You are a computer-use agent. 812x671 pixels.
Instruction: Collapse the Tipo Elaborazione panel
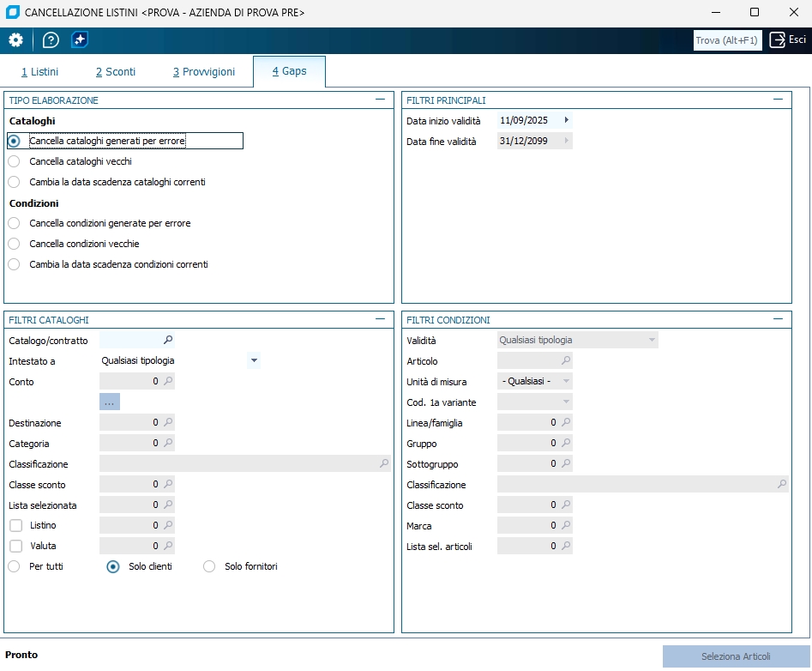click(x=380, y=100)
